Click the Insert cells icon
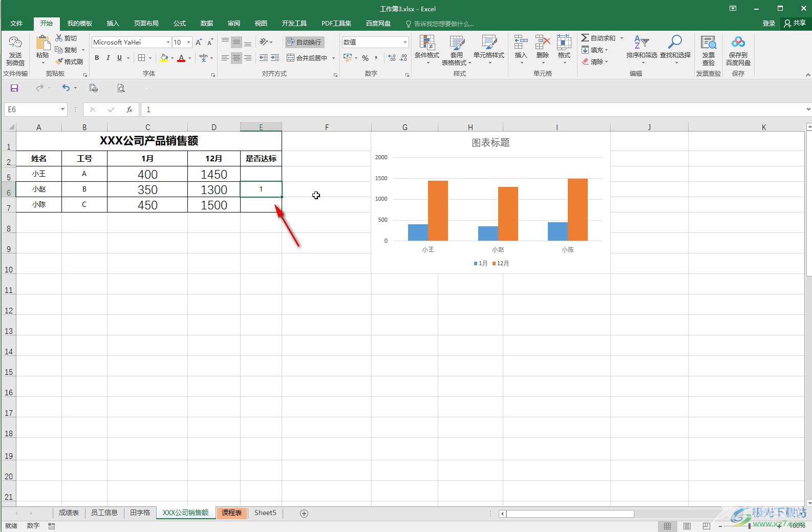Image resolution: width=812 pixels, height=532 pixels. coord(521,43)
